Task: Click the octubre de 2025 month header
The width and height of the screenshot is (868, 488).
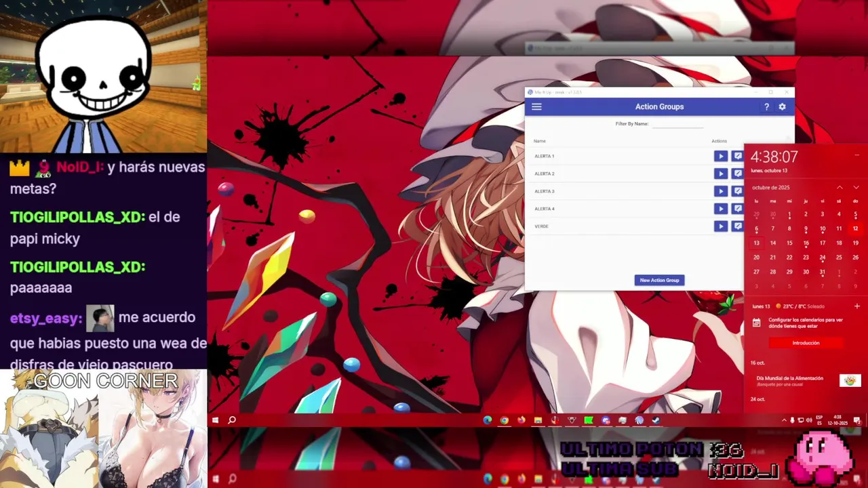Action: pyautogui.click(x=770, y=188)
